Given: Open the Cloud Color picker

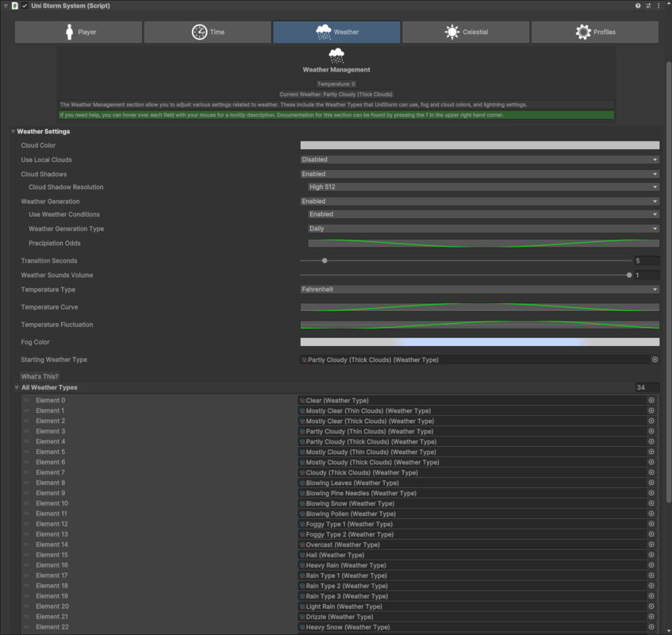Looking at the screenshot, I should tap(479, 145).
